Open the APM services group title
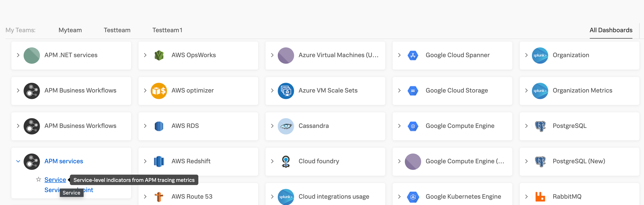Screen dimensions: 644x205 [64, 161]
